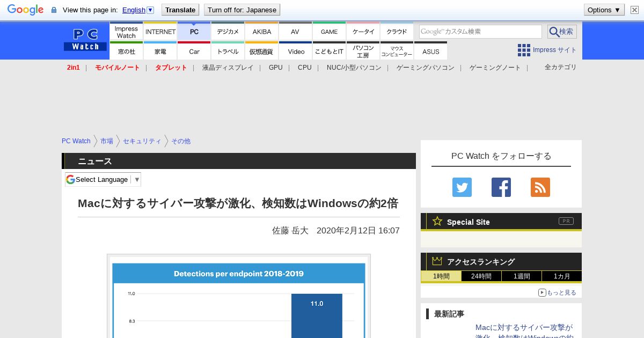Click the アクセスランキング crown icon
644x338 pixels.
tap(437, 261)
